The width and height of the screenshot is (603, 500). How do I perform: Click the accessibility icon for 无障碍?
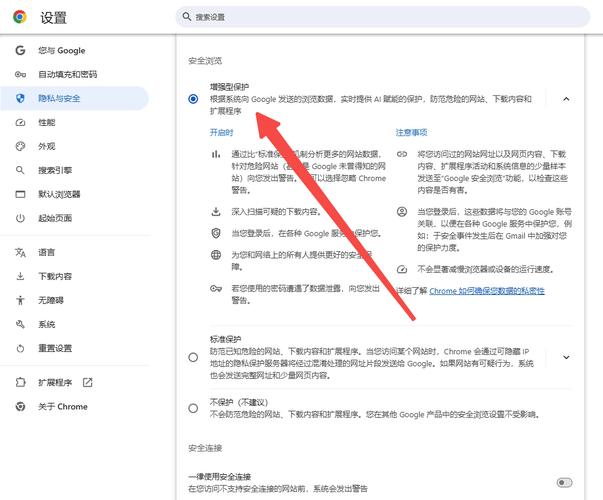point(20,300)
